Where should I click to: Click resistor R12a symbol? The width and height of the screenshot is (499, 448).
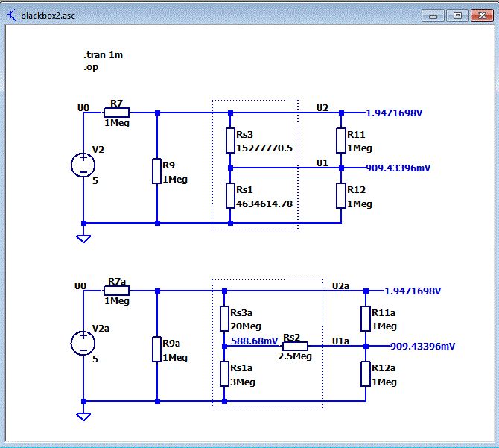point(366,373)
